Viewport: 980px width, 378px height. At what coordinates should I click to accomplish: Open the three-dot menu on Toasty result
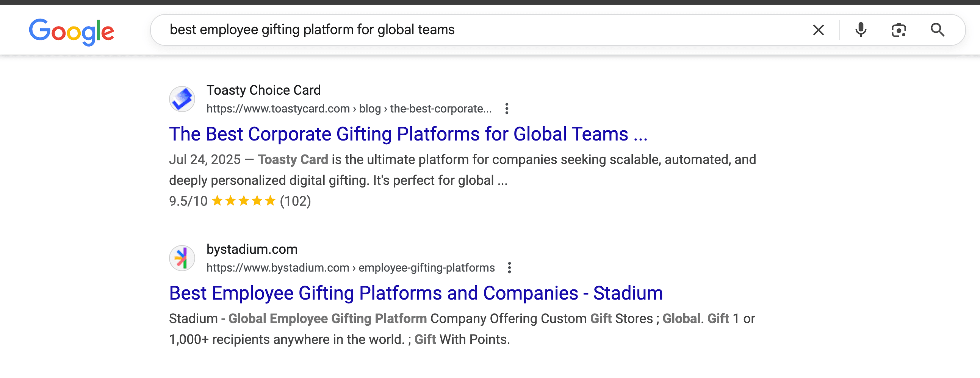507,109
